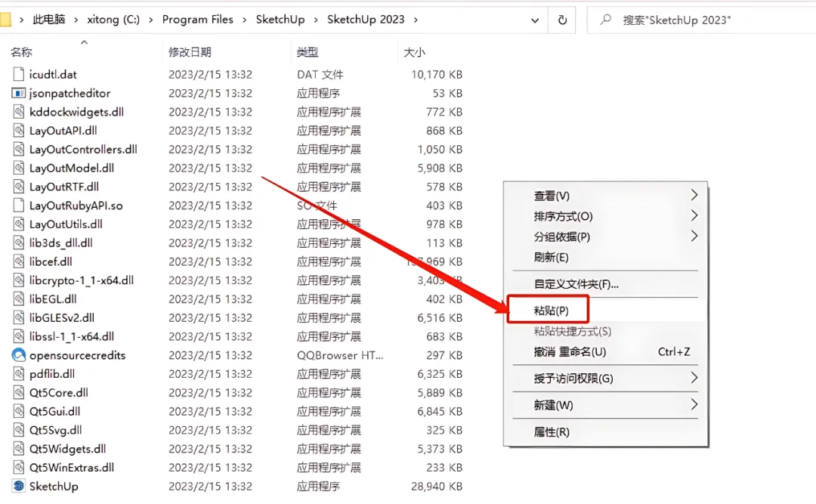Go to 此电脑 in the breadcrumb
The height and width of the screenshot is (504, 816).
click(49, 20)
